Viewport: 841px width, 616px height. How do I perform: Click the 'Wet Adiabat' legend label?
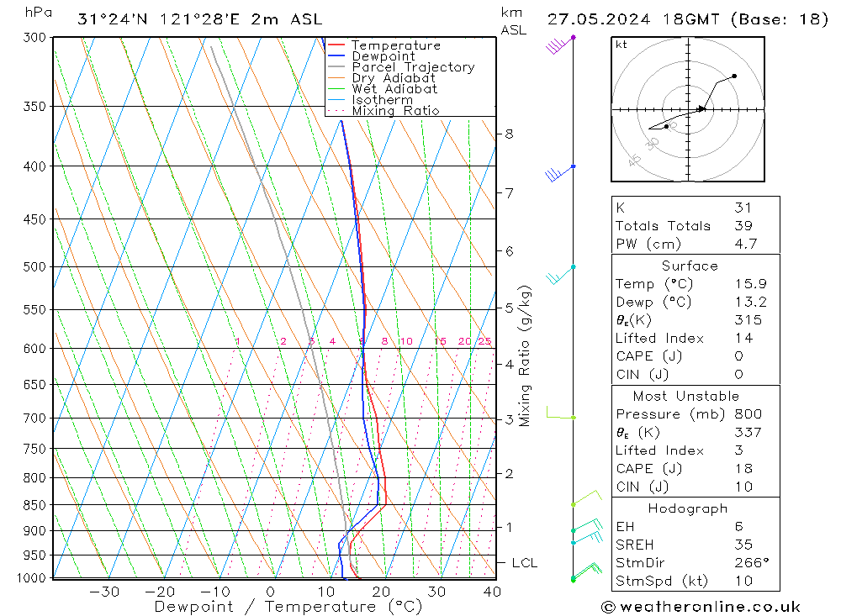[x=394, y=89]
